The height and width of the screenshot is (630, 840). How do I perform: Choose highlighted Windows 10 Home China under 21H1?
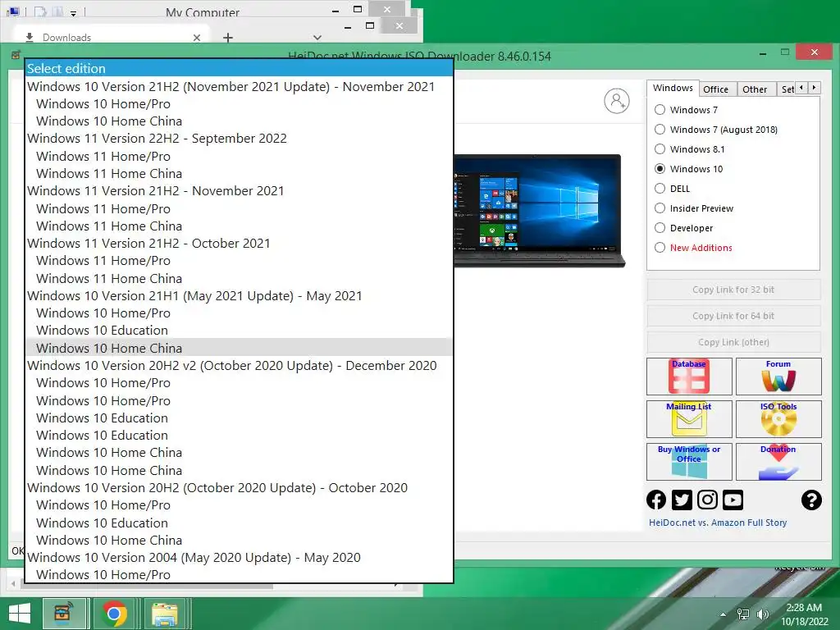point(239,348)
